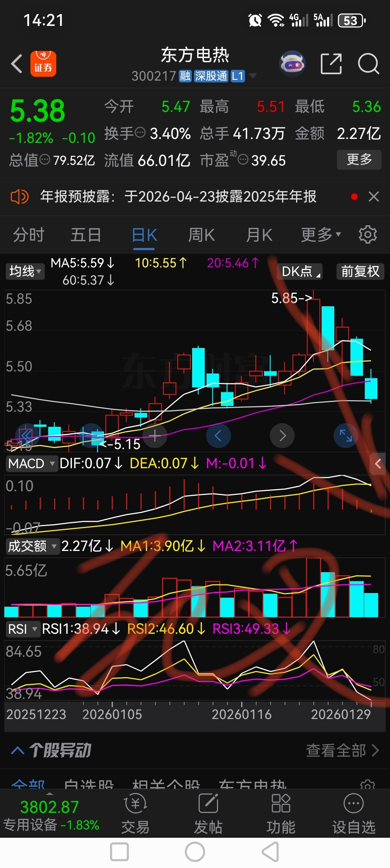
Task: Move chart left with blue arrow button
Action: pyautogui.click(x=218, y=435)
